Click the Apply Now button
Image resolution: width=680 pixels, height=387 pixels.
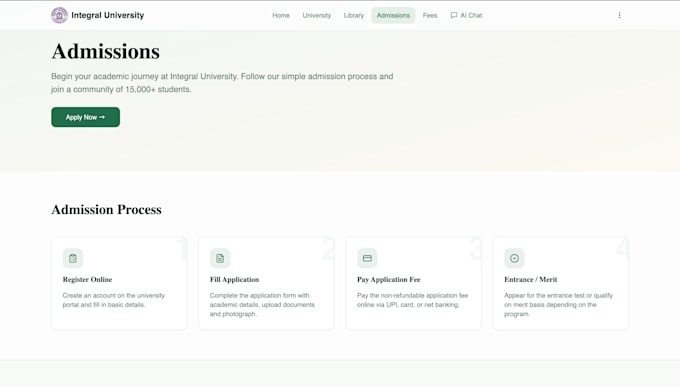pos(85,117)
